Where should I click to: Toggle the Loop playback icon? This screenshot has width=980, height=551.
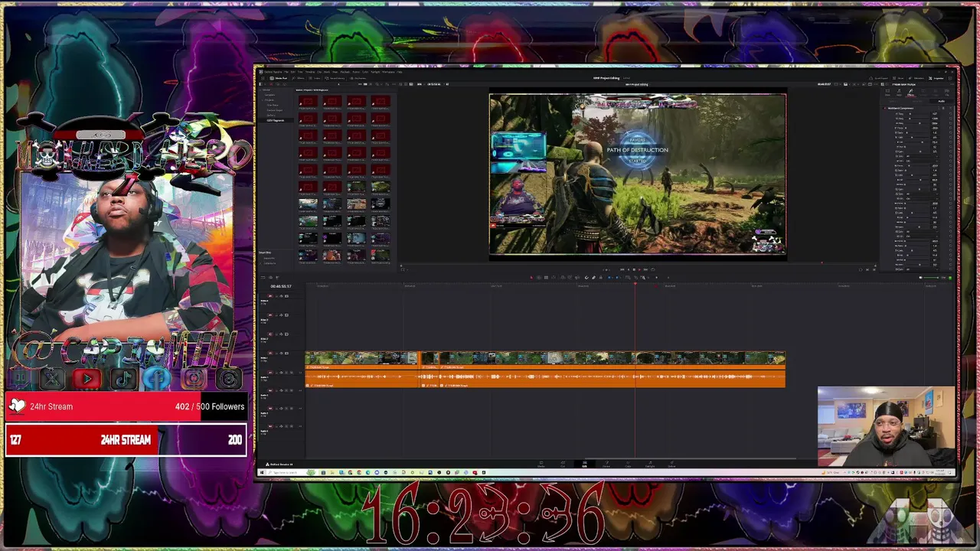[652, 269]
